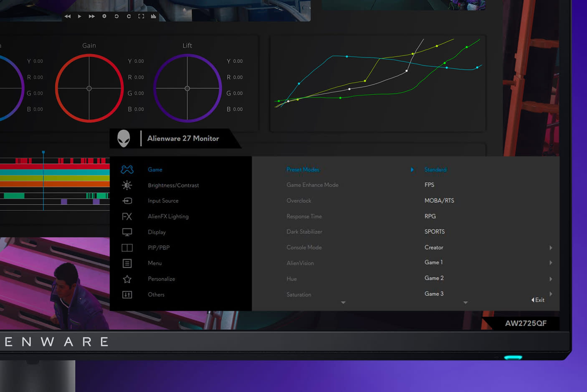Click the rewind button in the video toolbar
587x392 pixels.
click(68, 16)
